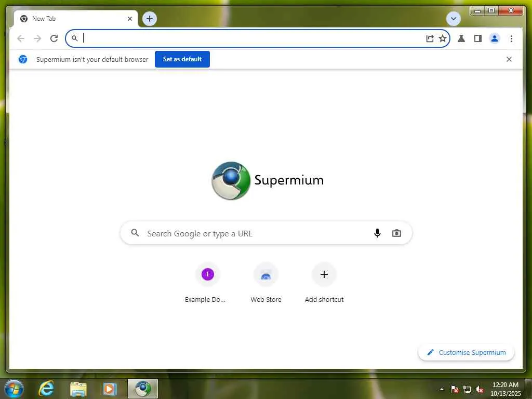Launch Internet Explorer from taskbar

pos(46,389)
